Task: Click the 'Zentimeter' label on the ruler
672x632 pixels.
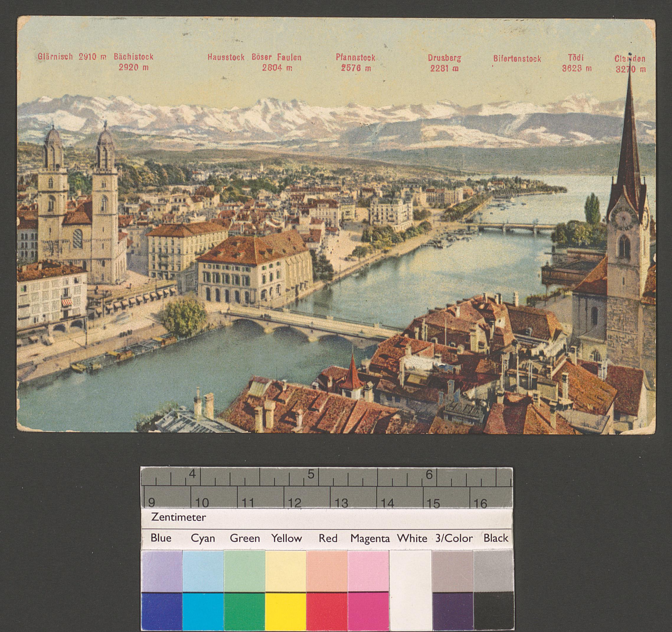Action: pyautogui.click(x=179, y=518)
